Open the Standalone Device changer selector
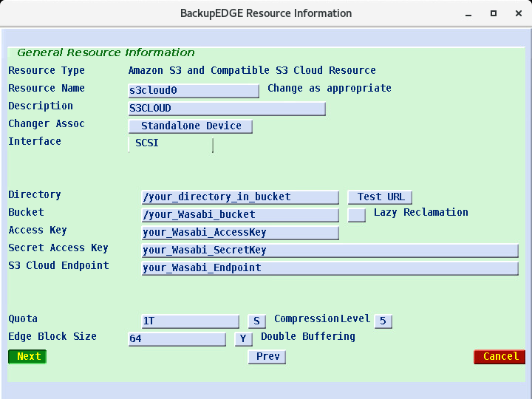The height and width of the screenshot is (399, 532). [x=191, y=126]
